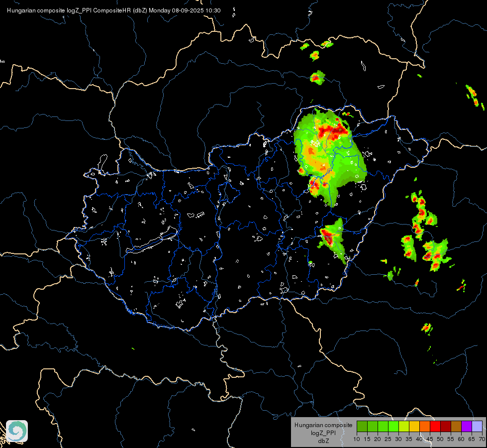Select the 55–60 dBZ brown swatch

pos(456,426)
